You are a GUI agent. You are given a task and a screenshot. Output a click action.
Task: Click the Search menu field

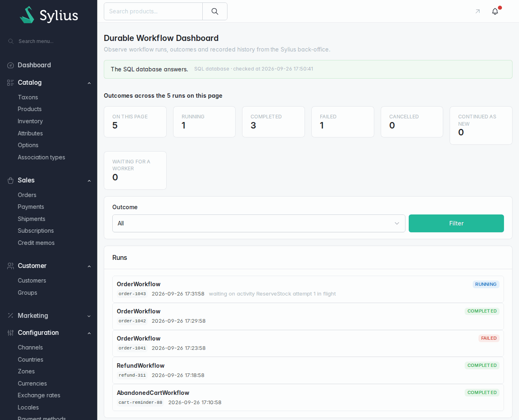coord(49,41)
